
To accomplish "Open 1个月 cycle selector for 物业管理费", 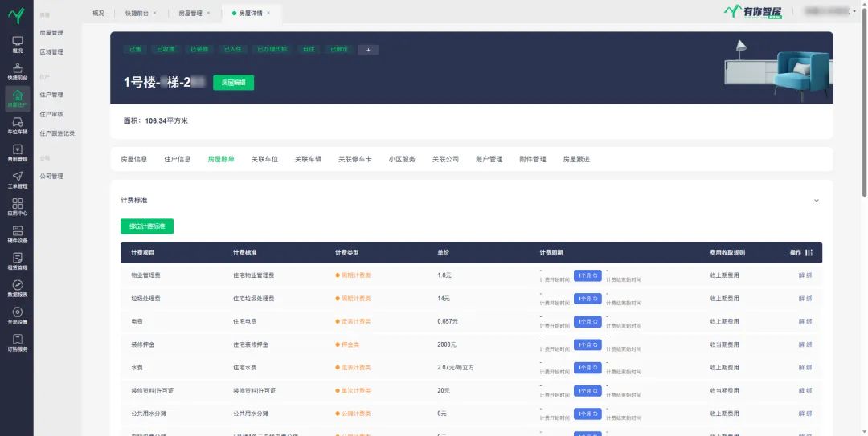I will (587, 275).
